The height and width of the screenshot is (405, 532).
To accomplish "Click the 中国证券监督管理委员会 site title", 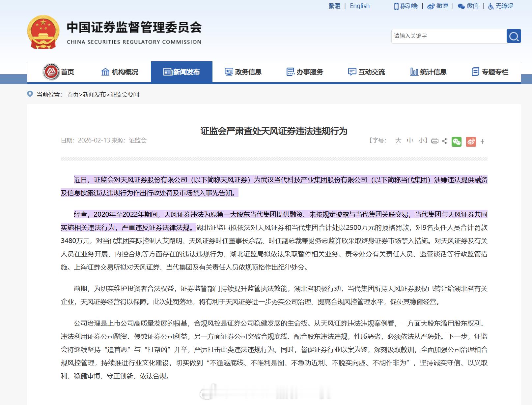I will click(134, 27).
